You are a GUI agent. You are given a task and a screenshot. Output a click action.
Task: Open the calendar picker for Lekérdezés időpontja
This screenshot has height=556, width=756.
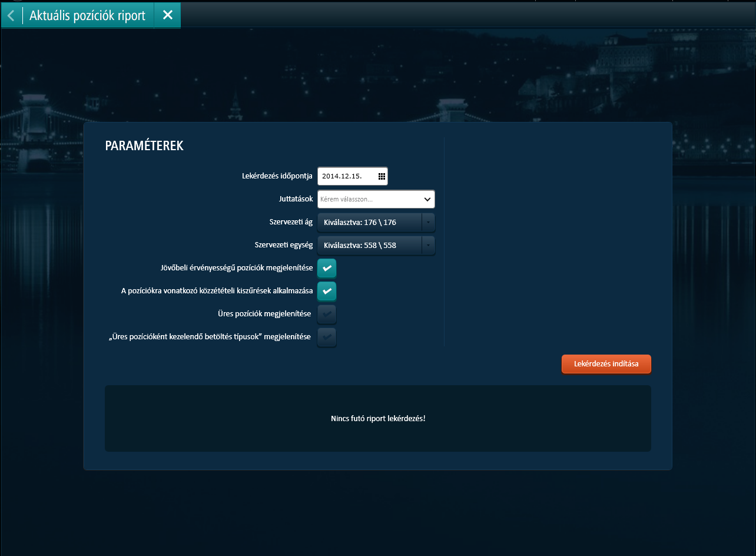382,176
